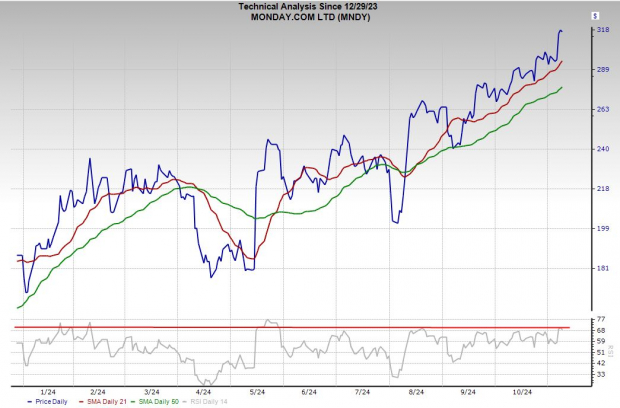
Task: Click the 240 price axis label
Action: (x=603, y=149)
